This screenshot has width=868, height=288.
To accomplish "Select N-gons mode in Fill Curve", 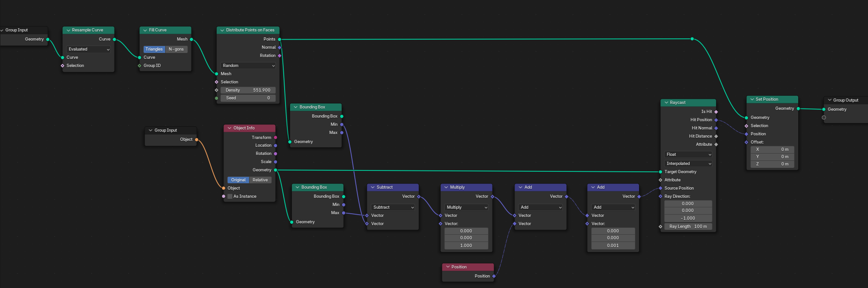I will pos(176,49).
